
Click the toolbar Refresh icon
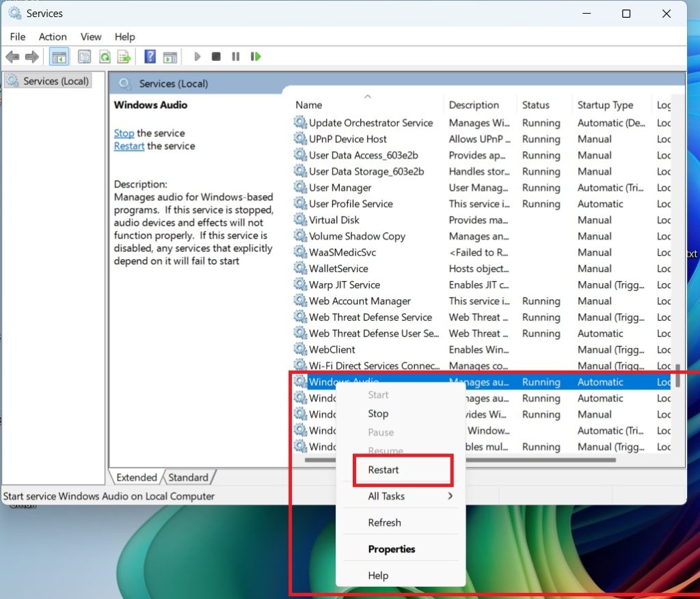pyautogui.click(x=105, y=57)
